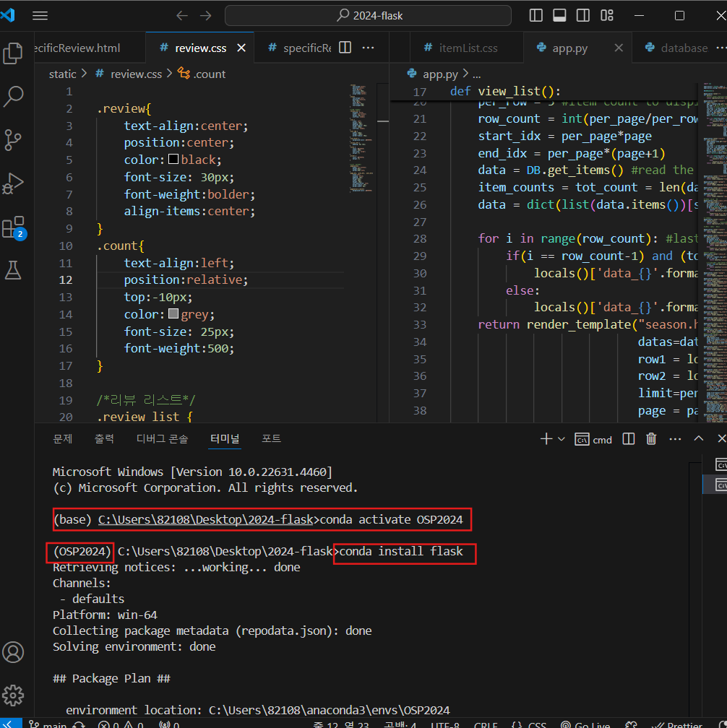Click the Prettier status item
Screen dimensions: 727x728
click(x=677, y=724)
